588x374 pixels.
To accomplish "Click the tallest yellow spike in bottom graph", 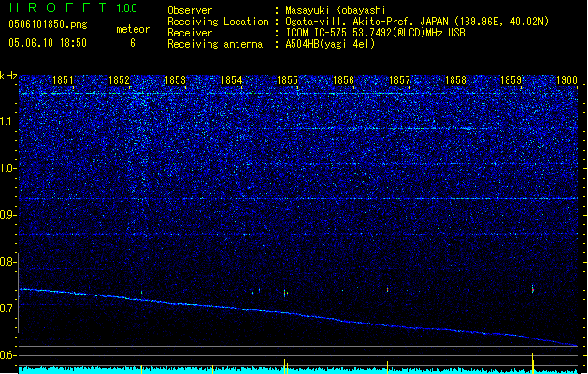I will tap(532, 361).
